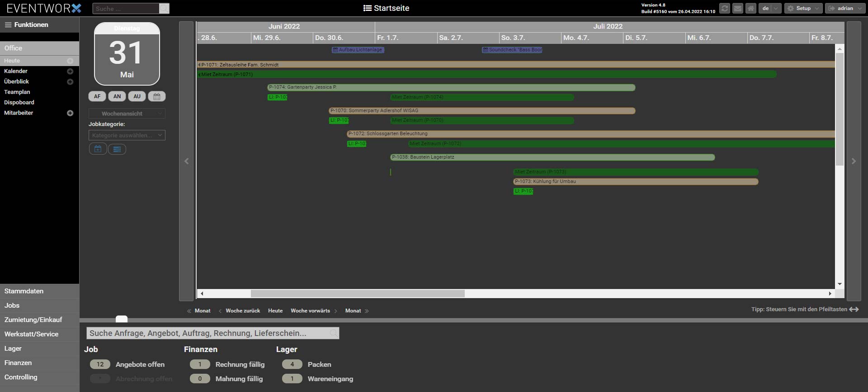Click the 'P-1073: Kühlung für Umbau' bar
Viewport: 868px width, 392px height.
pyautogui.click(x=636, y=182)
